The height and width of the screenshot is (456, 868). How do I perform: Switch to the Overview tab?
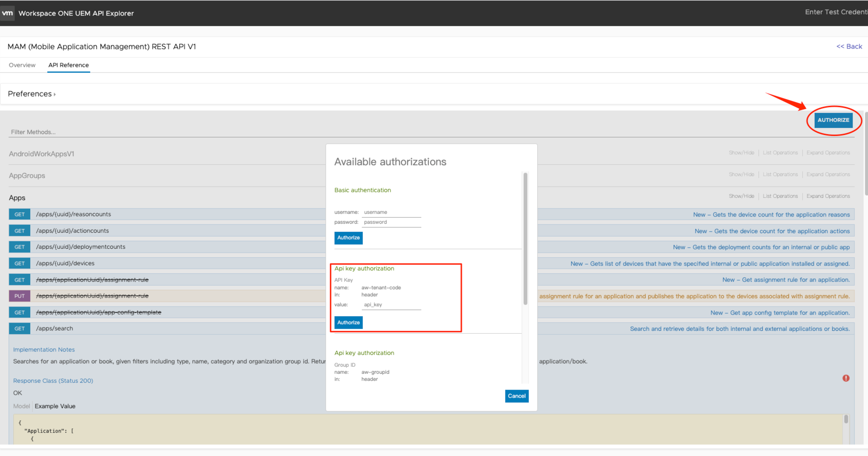pos(22,65)
